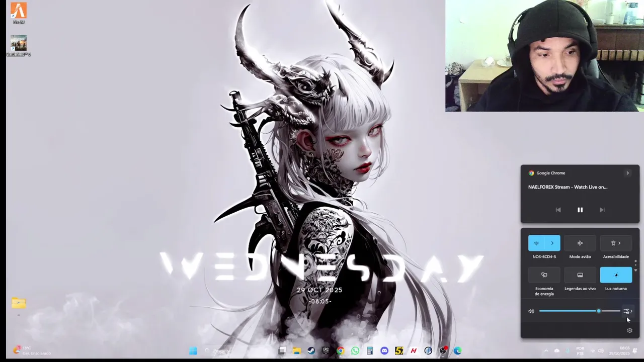Turn off Luz noturna
Viewport: 644px width, 362px height.
(616, 275)
